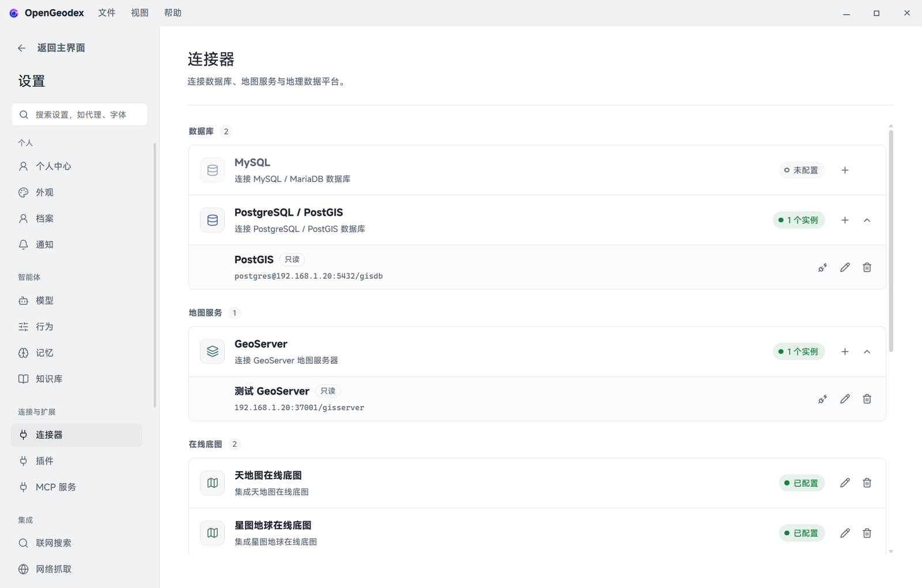Open 网络抓取 settings

77,569
